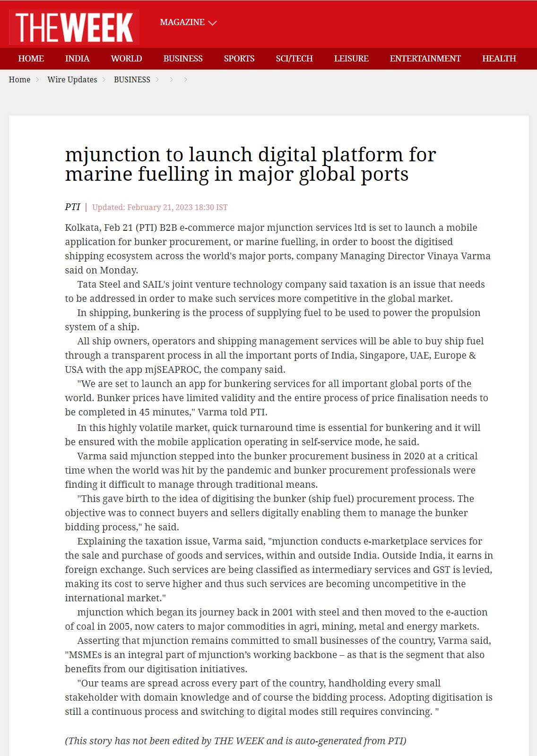Select BUSINESS in the navigation bar
The width and height of the screenshot is (537, 756).
click(183, 59)
